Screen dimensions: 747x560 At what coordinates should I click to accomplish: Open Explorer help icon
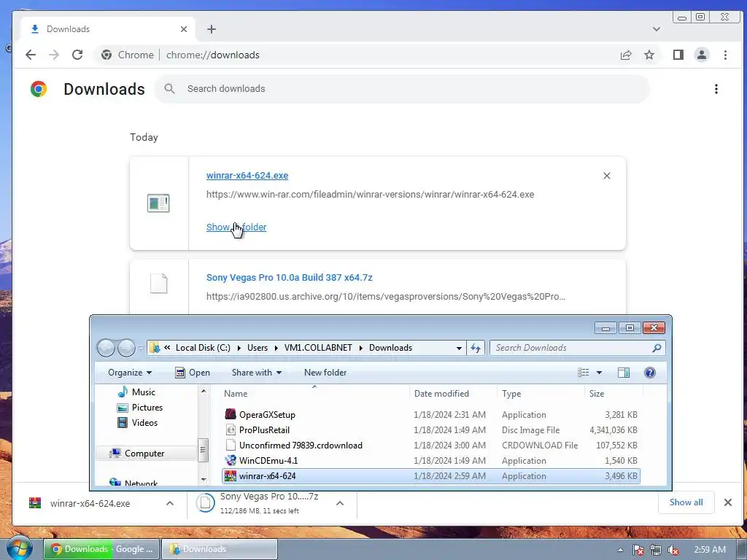[650, 373]
